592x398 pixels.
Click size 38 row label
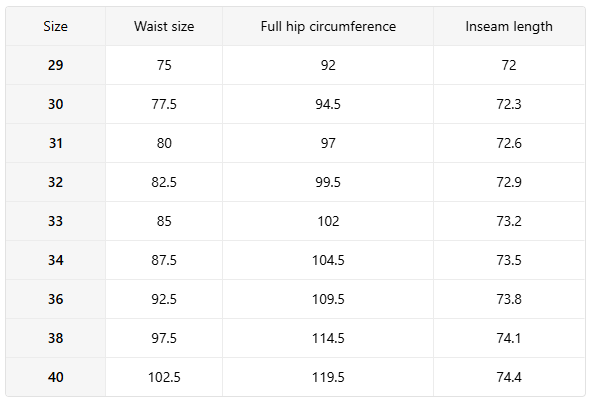(56, 338)
